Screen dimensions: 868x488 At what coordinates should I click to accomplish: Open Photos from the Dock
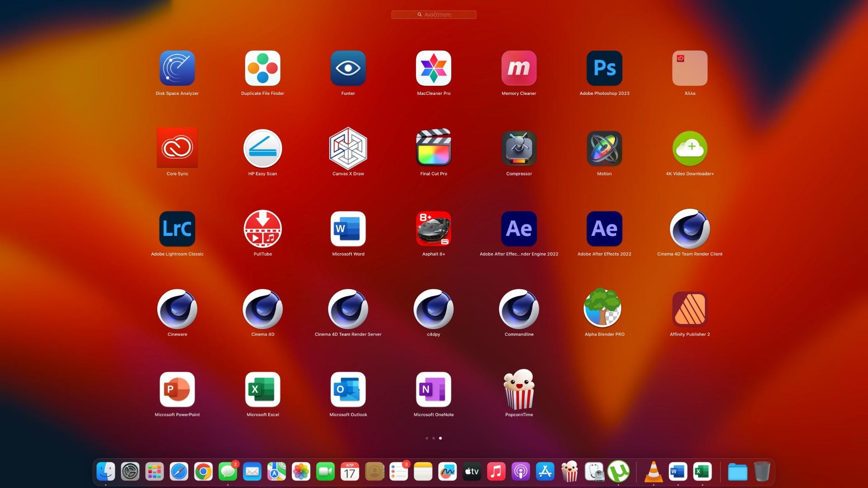[x=301, y=472]
